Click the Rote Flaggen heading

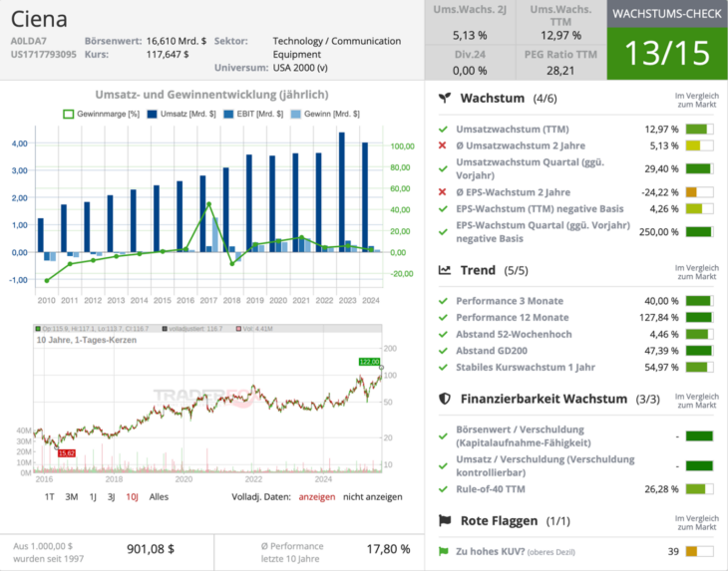pyautogui.click(x=499, y=520)
